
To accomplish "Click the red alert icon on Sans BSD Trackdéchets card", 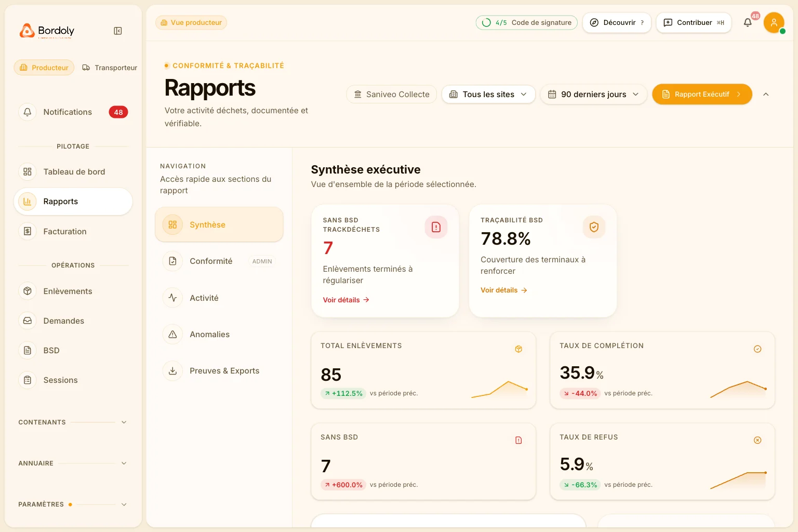I will click(x=436, y=227).
